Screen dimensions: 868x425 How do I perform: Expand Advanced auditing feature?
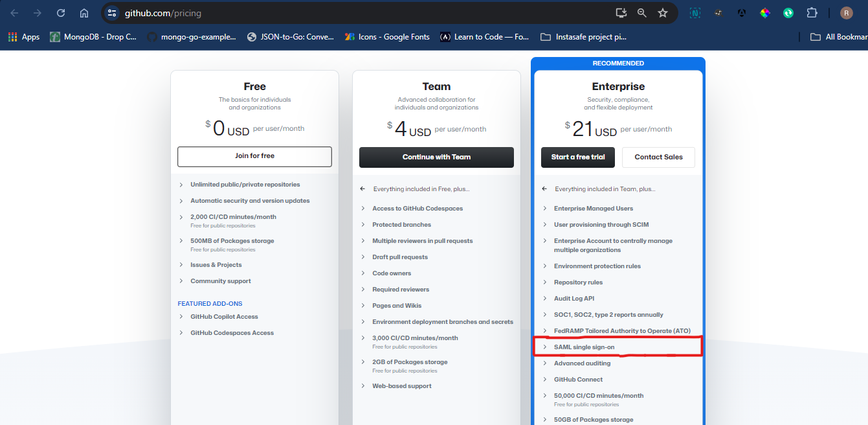click(576, 363)
